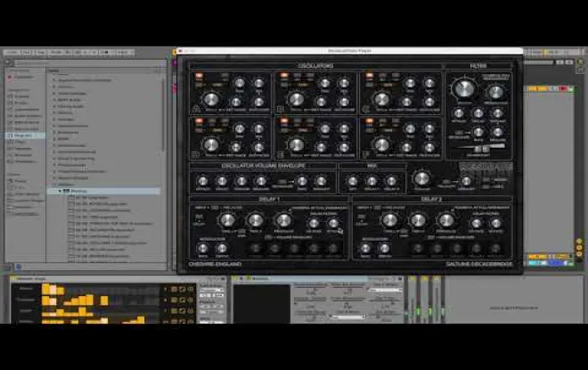Toggle oscillator B orange power button
Viewport: 588px width, 370px height.
pyautogui.click(x=284, y=76)
